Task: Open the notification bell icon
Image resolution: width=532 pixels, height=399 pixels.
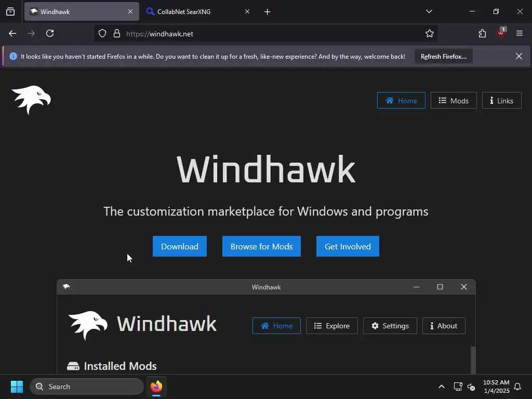Action: click(517, 387)
